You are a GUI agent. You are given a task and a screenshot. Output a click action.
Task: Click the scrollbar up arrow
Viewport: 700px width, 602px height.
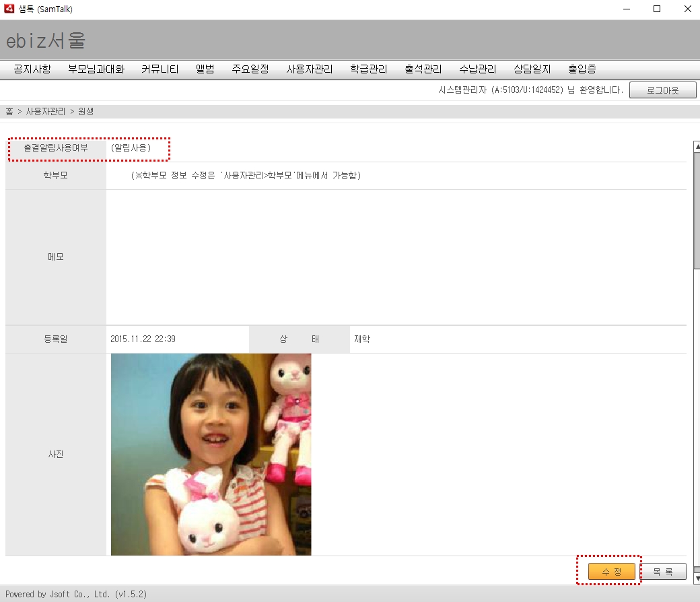(x=697, y=146)
